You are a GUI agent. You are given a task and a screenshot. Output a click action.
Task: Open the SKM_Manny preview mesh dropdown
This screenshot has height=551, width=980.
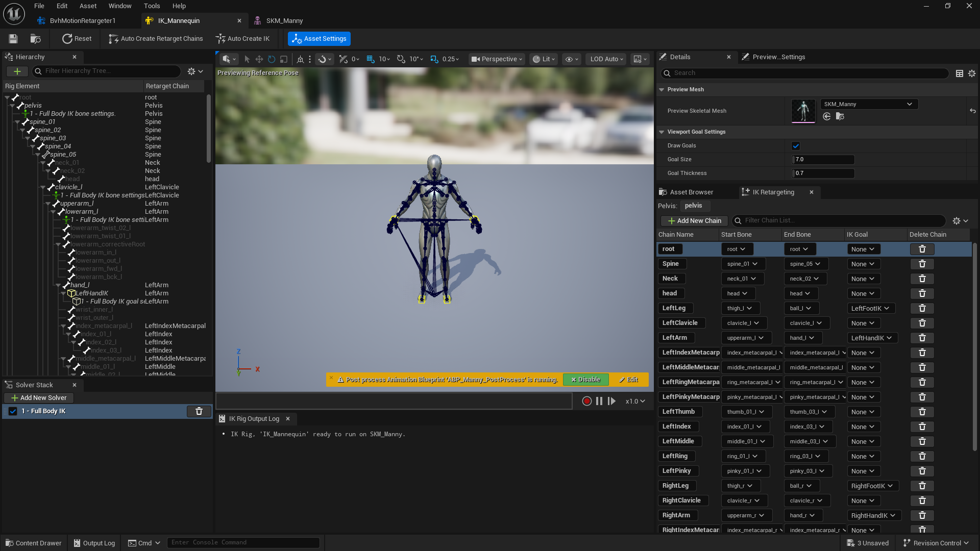[868, 104]
